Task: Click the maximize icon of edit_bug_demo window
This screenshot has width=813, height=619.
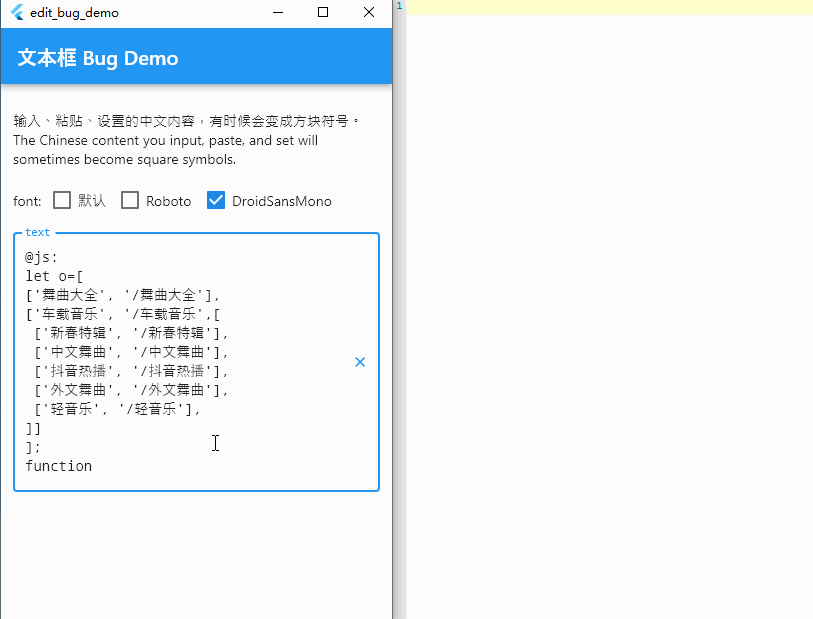Action: (x=323, y=12)
